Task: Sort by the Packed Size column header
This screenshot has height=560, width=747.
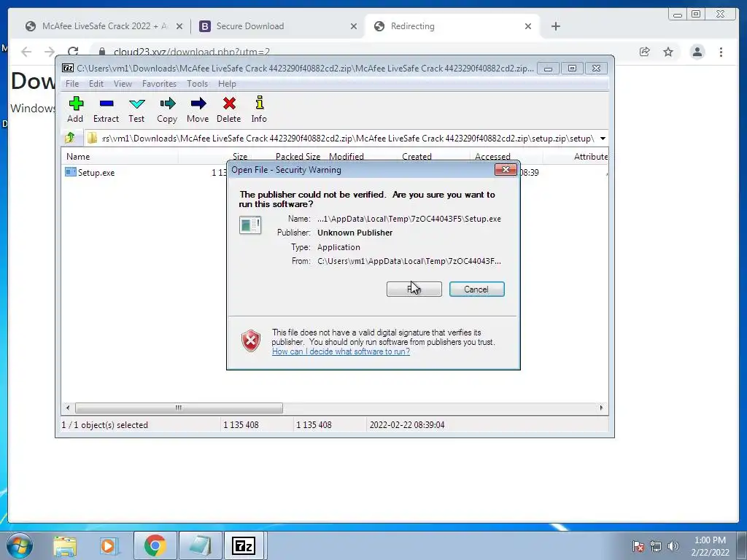Action: coord(298,157)
